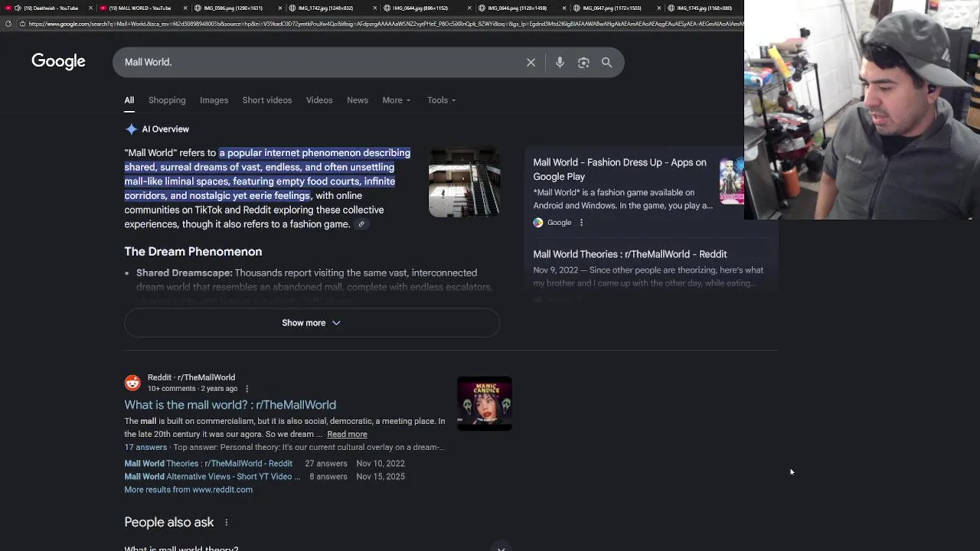Click into the Mall World search field
The width and height of the screenshot is (980, 551).
322,62
